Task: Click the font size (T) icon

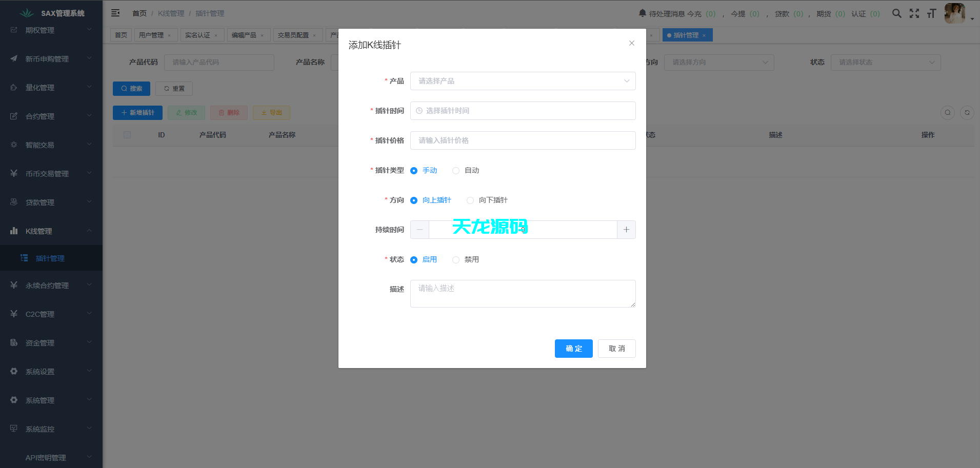Action: (932, 14)
